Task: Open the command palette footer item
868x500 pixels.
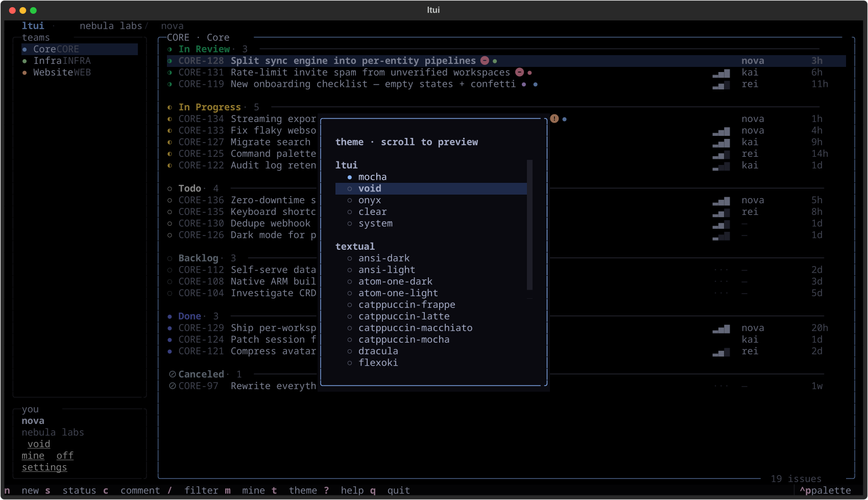Action: 825,491
